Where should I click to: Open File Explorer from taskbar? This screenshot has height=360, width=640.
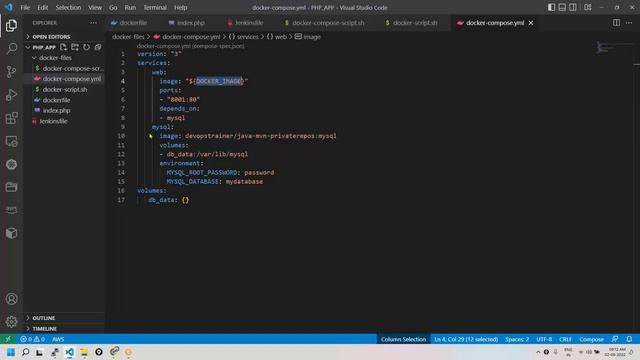click(x=84, y=352)
